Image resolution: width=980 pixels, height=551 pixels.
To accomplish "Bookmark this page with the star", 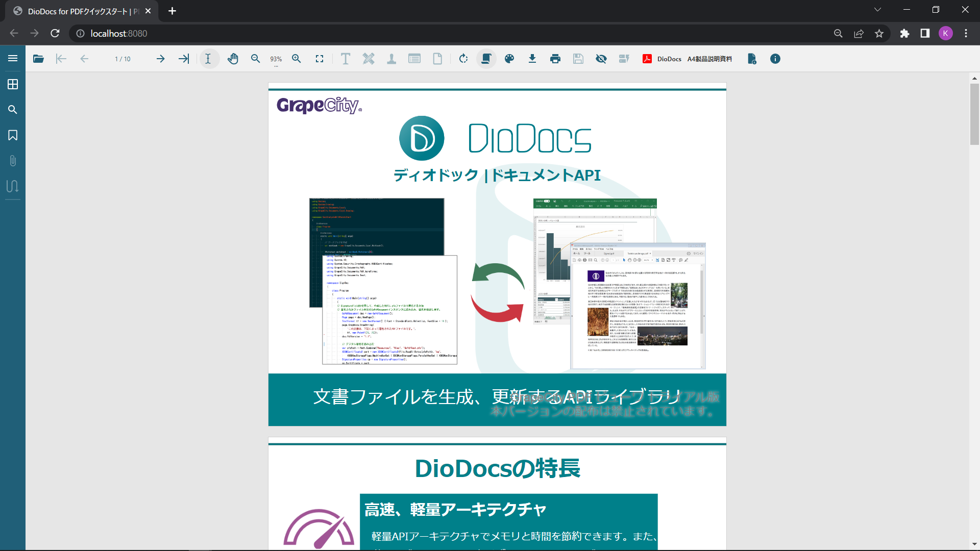I will [879, 33].
